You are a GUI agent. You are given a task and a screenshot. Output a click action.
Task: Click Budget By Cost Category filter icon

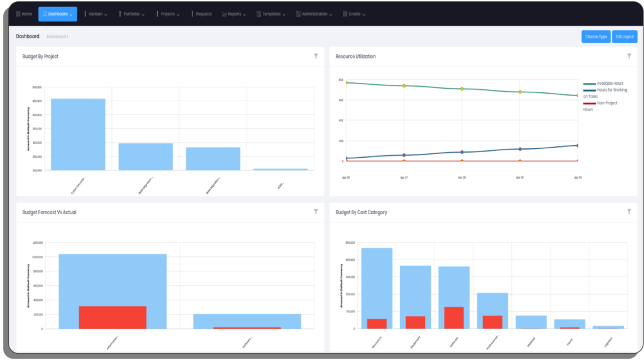tap(629, 212)
